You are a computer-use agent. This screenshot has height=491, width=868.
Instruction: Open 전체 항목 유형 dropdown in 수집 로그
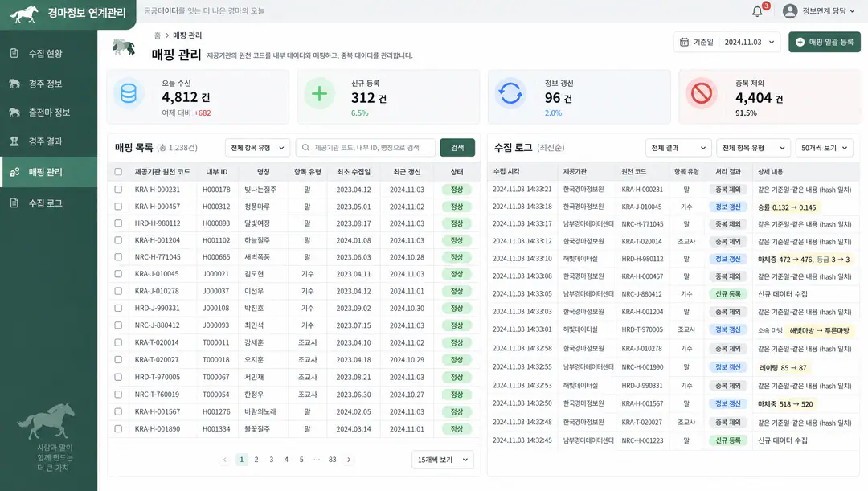752,148
